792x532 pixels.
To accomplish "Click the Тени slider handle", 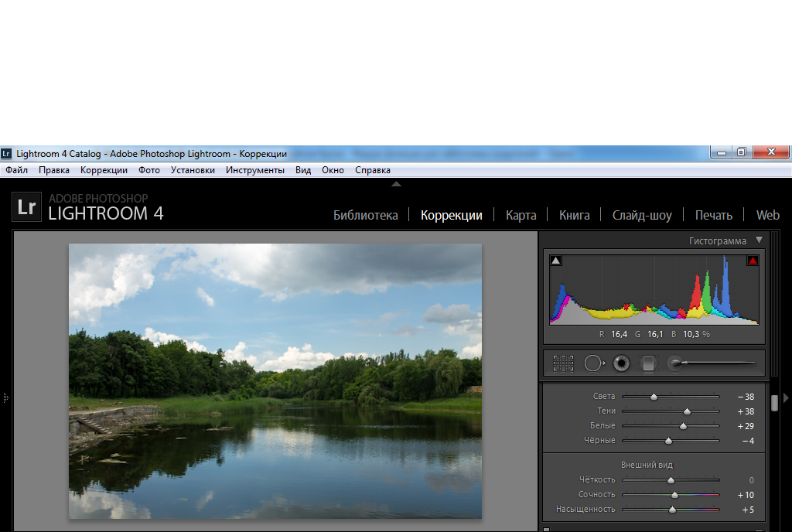I will click(687, 411).
